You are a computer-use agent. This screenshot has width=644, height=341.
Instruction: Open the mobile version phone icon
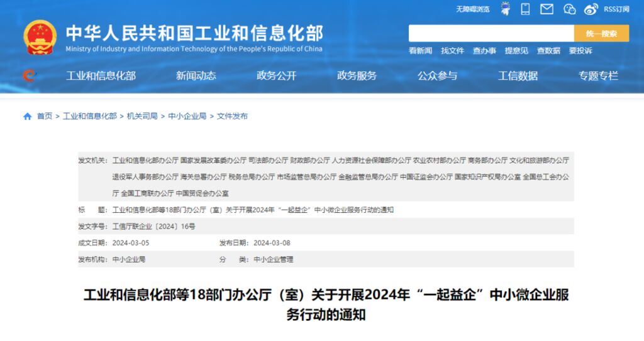click(525, 9)
